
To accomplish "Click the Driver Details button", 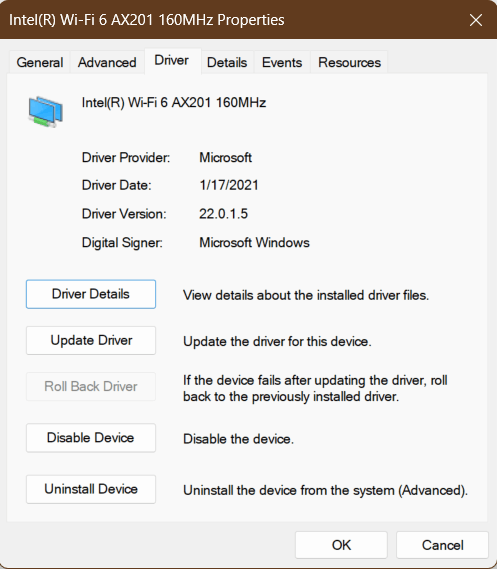I will [91, 294].
